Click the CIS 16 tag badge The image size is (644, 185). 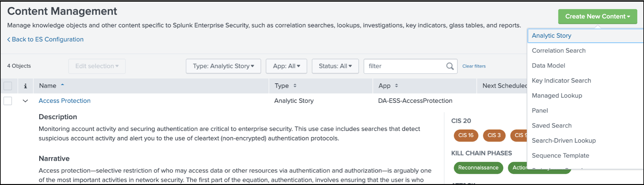pyautogui.click(x=466, y=135)
